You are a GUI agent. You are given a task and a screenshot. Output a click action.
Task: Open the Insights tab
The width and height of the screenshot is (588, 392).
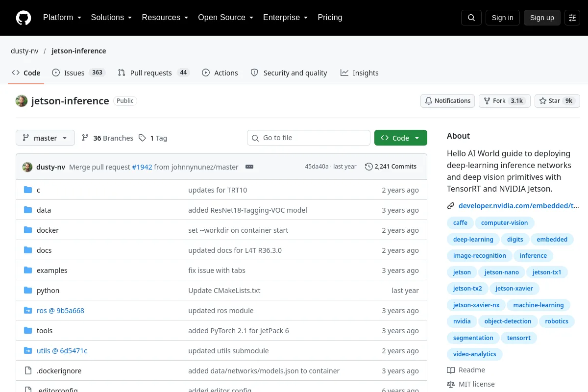tap(360, 73)
